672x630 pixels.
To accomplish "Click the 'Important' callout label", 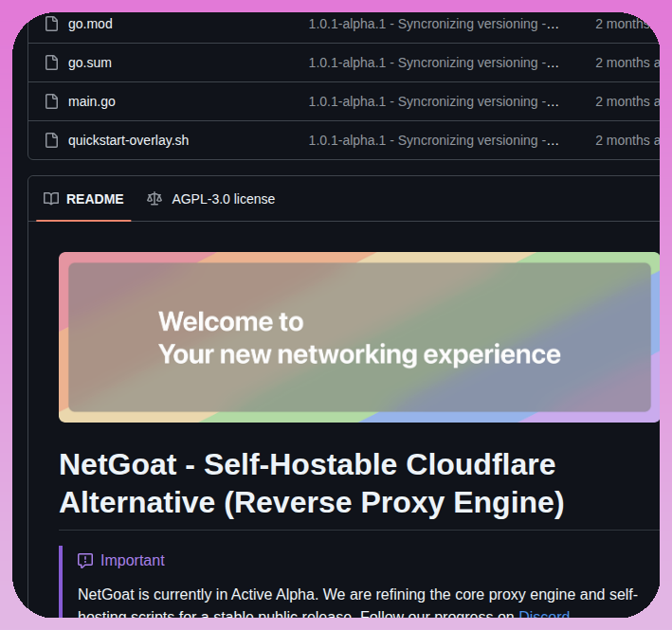I will tap(133, 560).
